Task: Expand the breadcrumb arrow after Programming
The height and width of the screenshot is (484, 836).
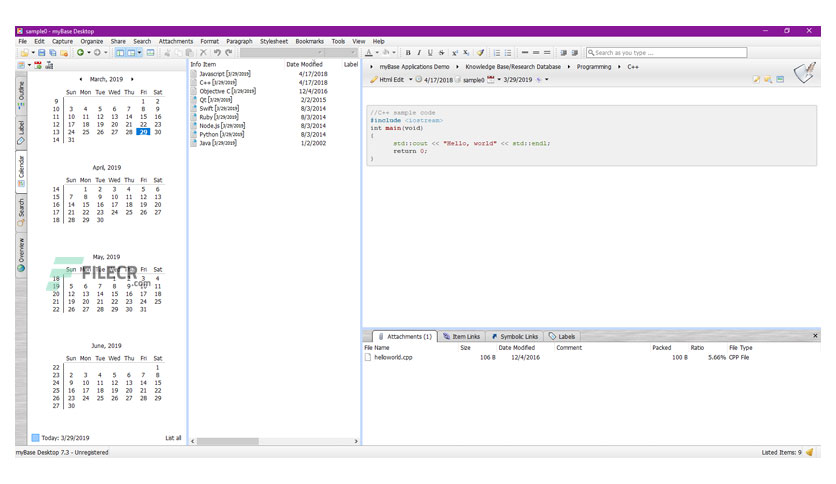Action: coord(619,67)
